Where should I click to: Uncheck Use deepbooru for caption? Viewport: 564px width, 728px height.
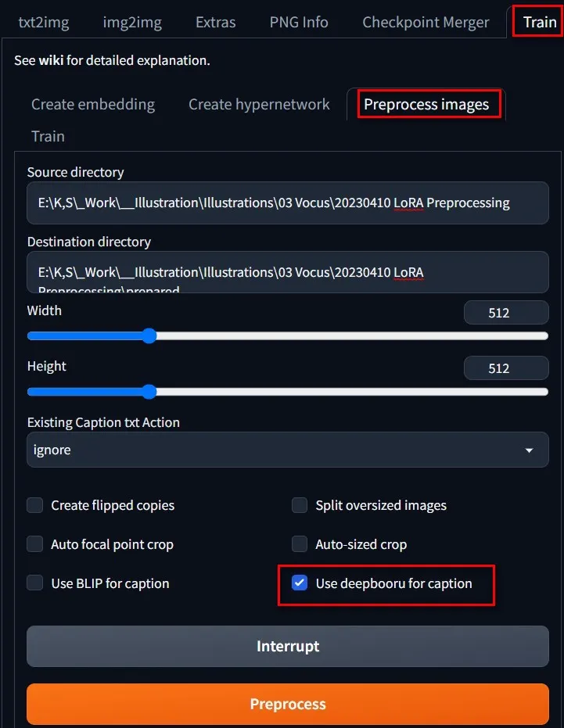300,583
